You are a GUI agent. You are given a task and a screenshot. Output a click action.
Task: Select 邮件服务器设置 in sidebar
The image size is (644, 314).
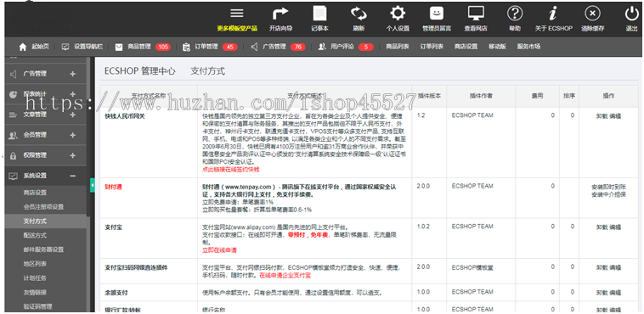click(43, 250)
